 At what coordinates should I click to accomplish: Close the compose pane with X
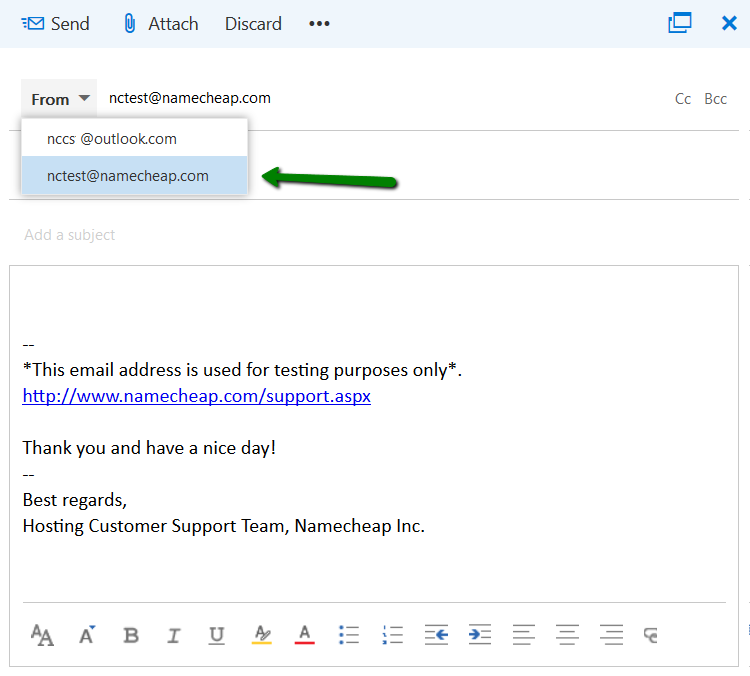tap(729, 23)
